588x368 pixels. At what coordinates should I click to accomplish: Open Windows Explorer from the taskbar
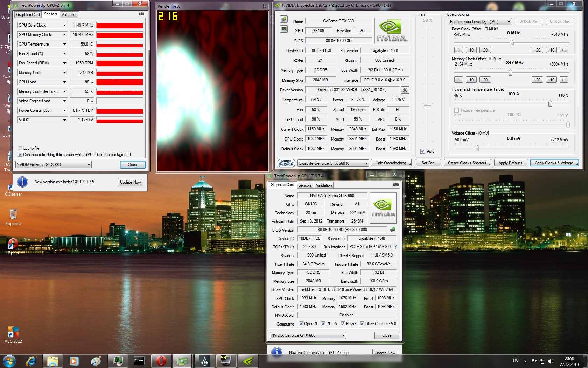(53, 361)
